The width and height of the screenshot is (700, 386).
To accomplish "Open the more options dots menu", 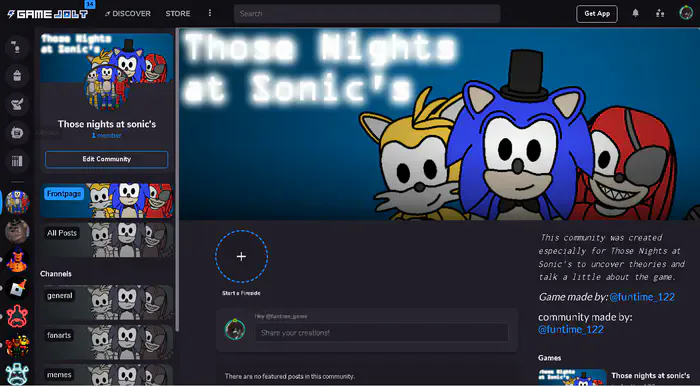I will (x=210, y=13).
